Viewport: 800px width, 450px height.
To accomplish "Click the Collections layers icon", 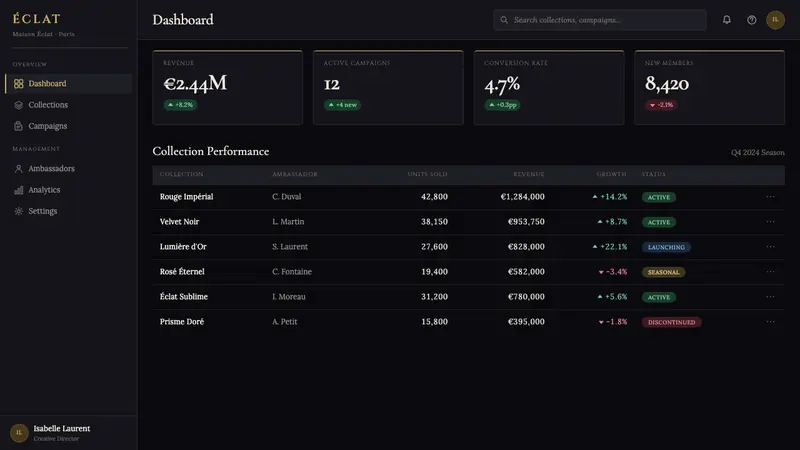I will [x=18, y=105].
